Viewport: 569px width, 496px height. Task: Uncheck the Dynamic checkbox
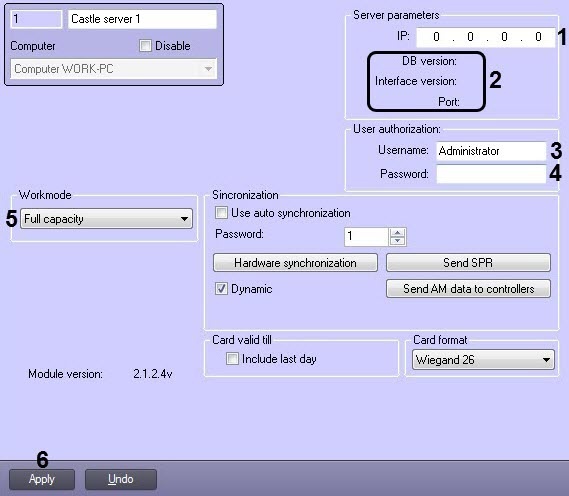pyautogui.click(x=221, y=289)
